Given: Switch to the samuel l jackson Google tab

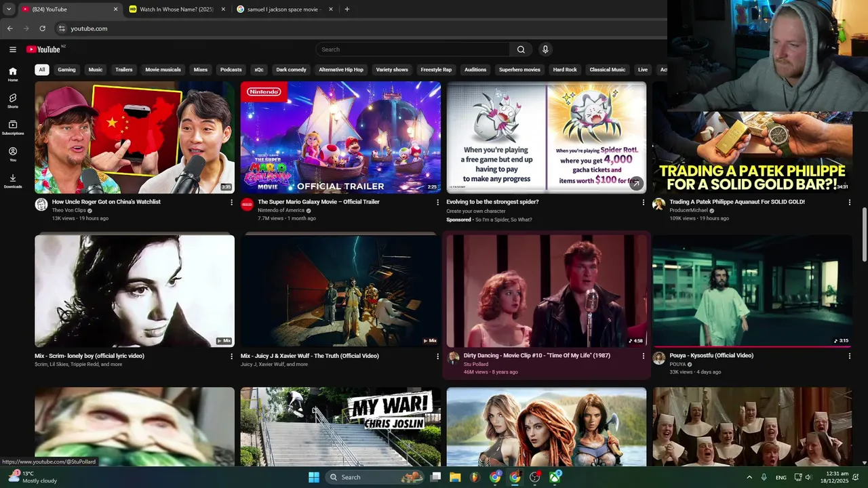Looking at the screenshot, I should click(284, 9).
